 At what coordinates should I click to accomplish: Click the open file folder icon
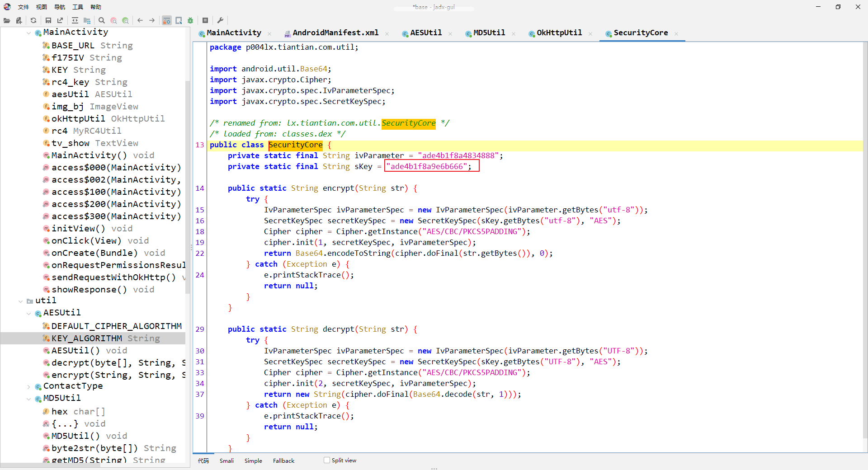point(7,20)
